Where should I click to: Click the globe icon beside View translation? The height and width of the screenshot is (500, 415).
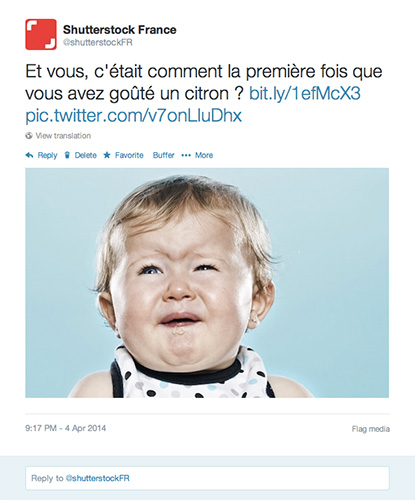29,136
